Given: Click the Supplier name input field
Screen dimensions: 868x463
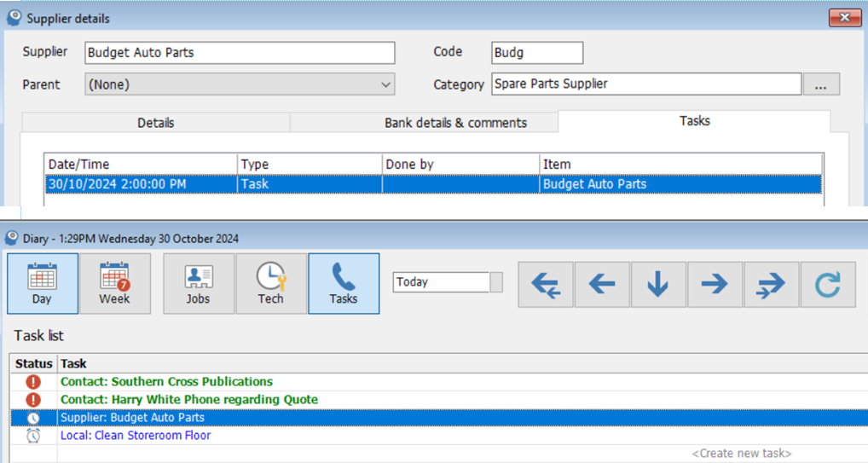Looking at the screenshot, I should pyautogui.click(x=240, y=53).
